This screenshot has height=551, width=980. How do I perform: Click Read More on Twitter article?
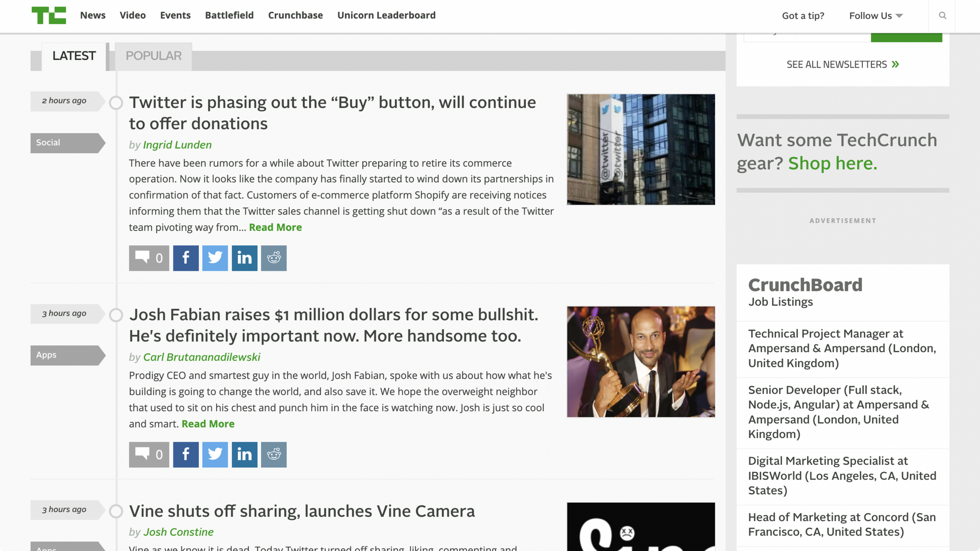point(275,227)
